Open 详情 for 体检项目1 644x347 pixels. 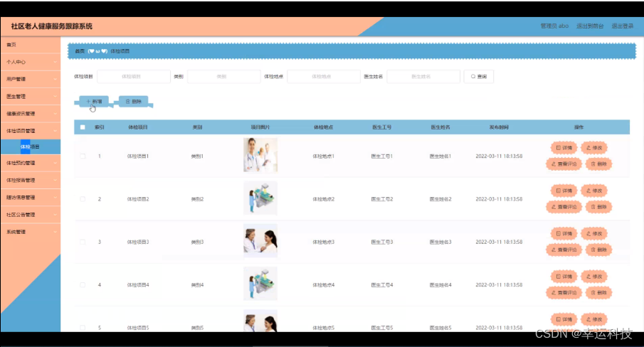coord(564,148)
